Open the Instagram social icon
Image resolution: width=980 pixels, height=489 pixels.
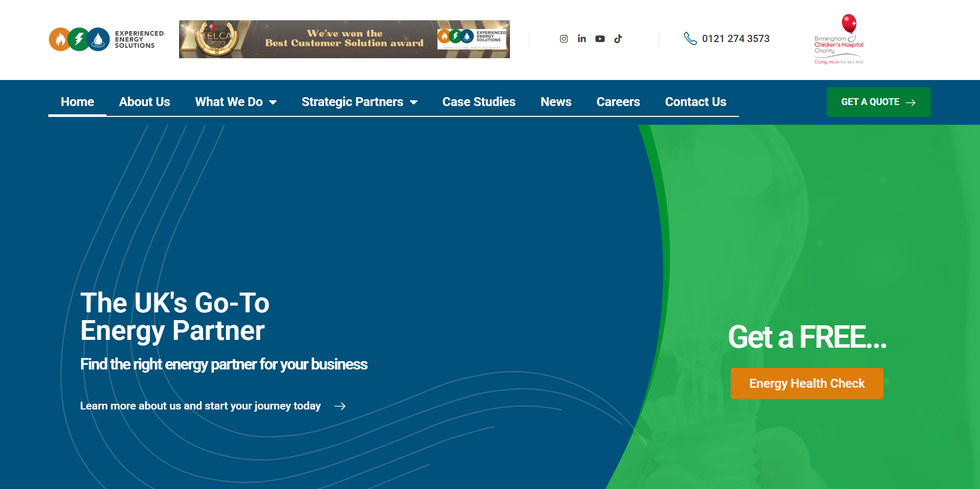(x=563, y=38)
